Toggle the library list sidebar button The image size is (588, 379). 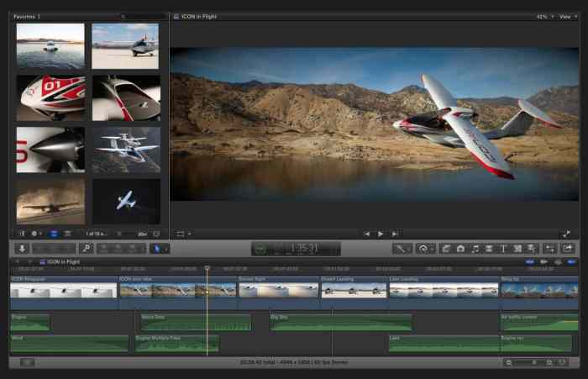coord(22,234)
